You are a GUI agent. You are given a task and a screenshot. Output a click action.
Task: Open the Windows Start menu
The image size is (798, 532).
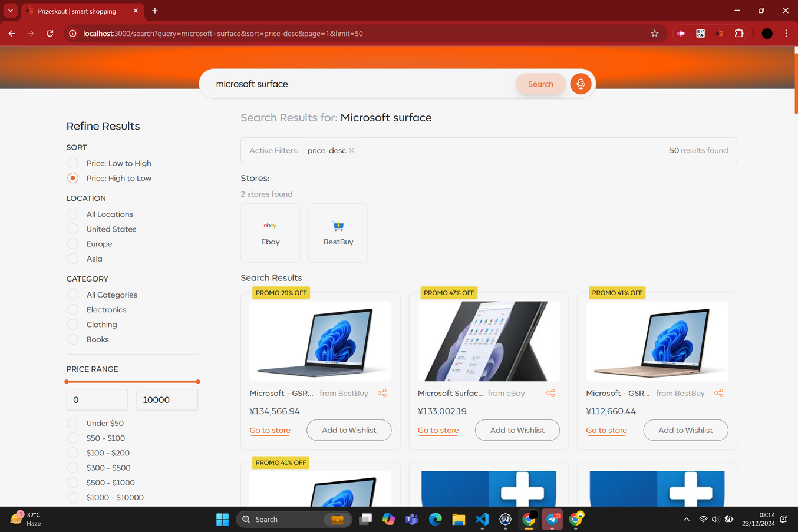222,519
